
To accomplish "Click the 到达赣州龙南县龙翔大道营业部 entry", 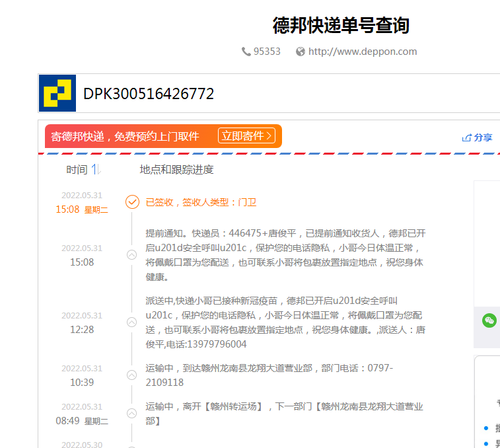I will [x=269, y=375].
